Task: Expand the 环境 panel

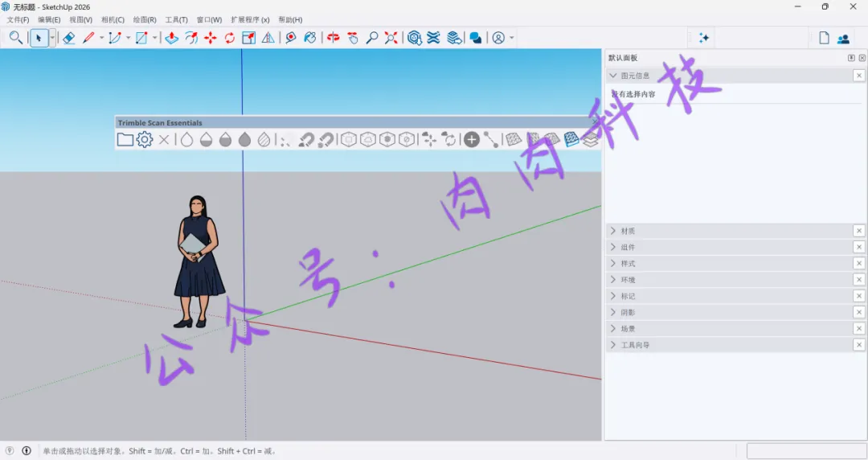Action: [612, 279]
